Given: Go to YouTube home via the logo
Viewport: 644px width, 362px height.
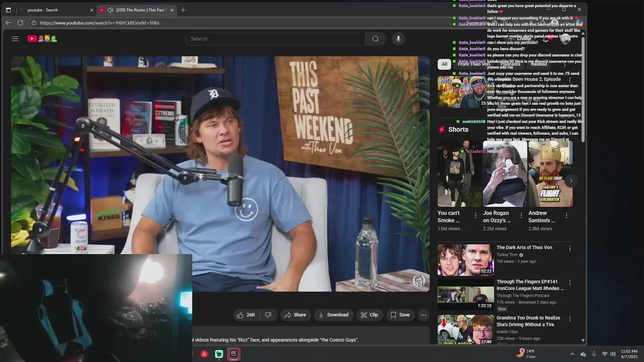Looking at the screenshot, I should click(42, 39).
